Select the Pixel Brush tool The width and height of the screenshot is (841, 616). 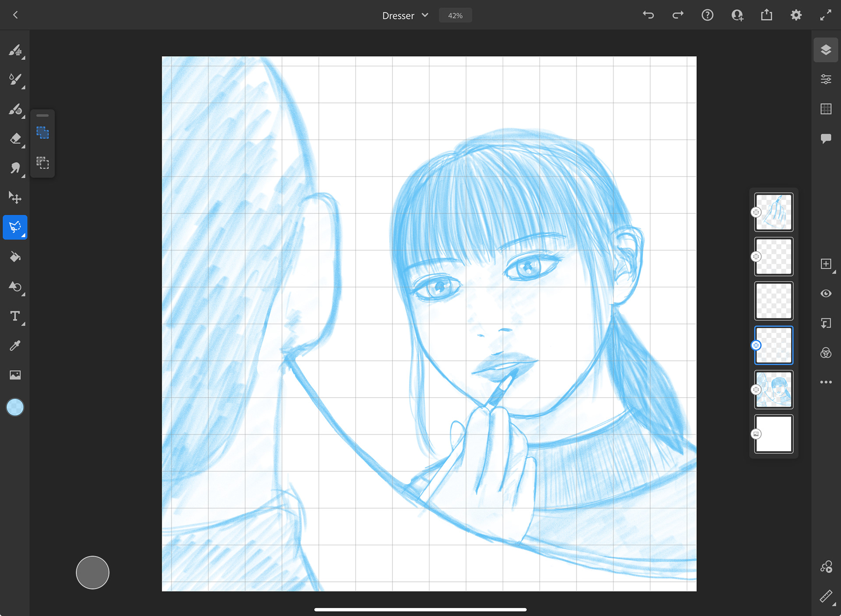pyautogui.click(x=15, y=50)
